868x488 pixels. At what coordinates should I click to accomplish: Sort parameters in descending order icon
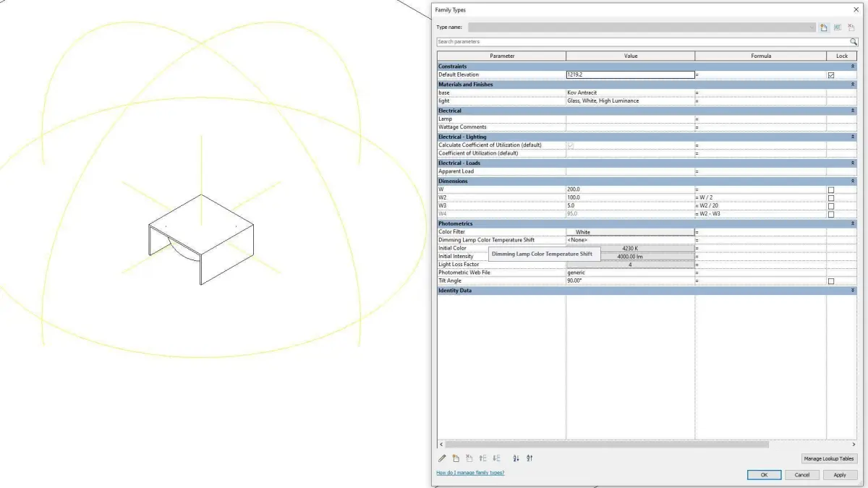tap(529, 458)
